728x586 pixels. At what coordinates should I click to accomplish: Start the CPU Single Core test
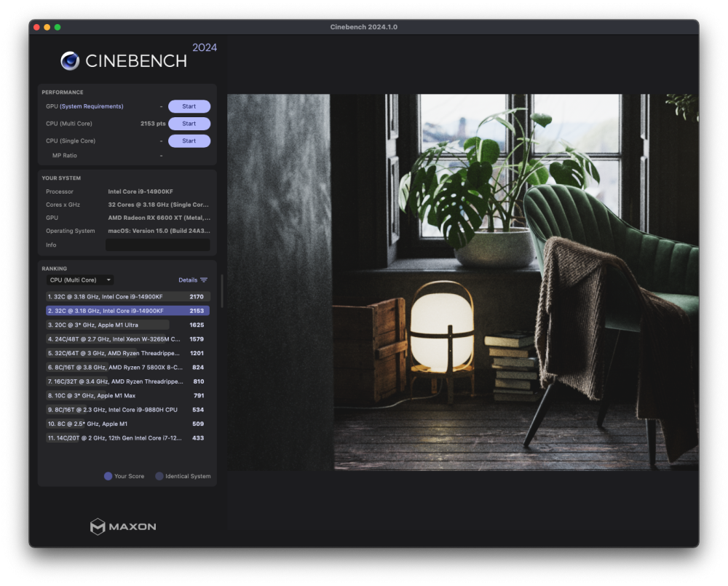[189, 140]
